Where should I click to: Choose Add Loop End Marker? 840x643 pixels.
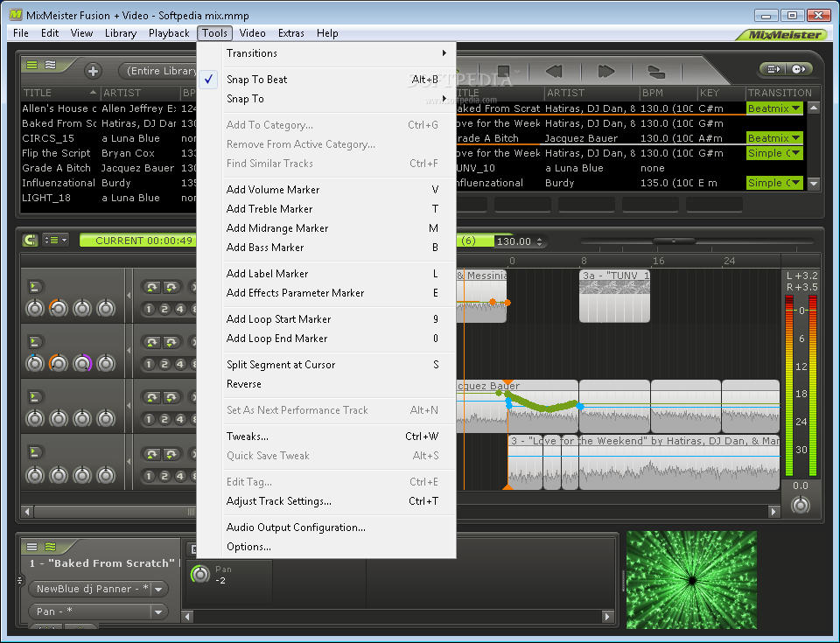338,339
